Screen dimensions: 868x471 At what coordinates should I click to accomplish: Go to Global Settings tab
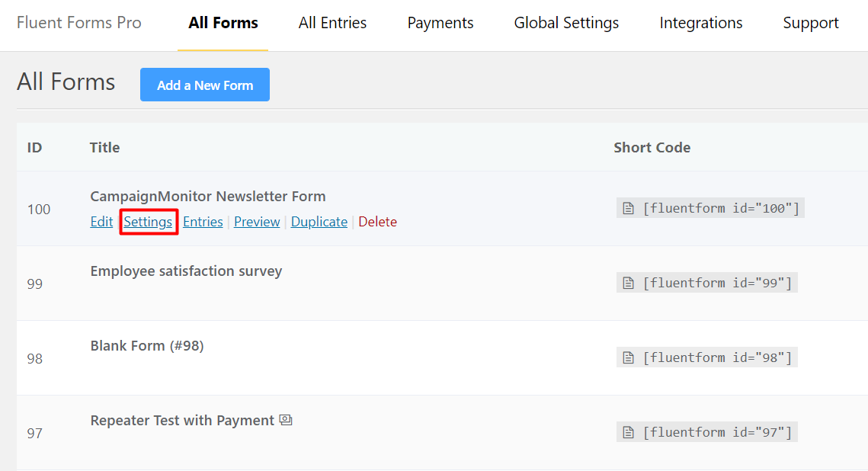[x=566, y=24]
